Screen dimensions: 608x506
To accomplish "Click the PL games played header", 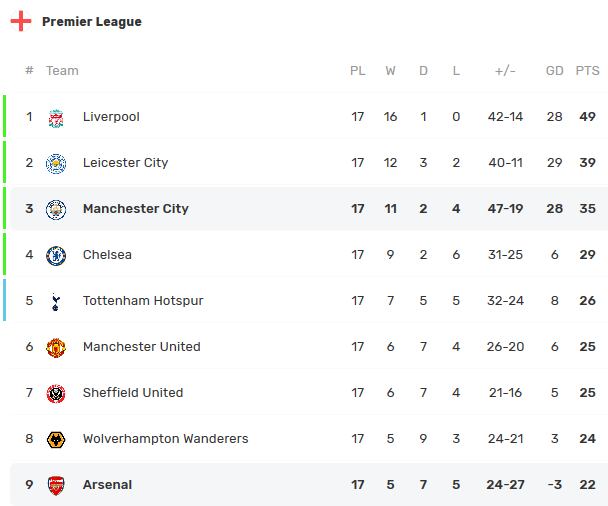I will tap(358, 71).
